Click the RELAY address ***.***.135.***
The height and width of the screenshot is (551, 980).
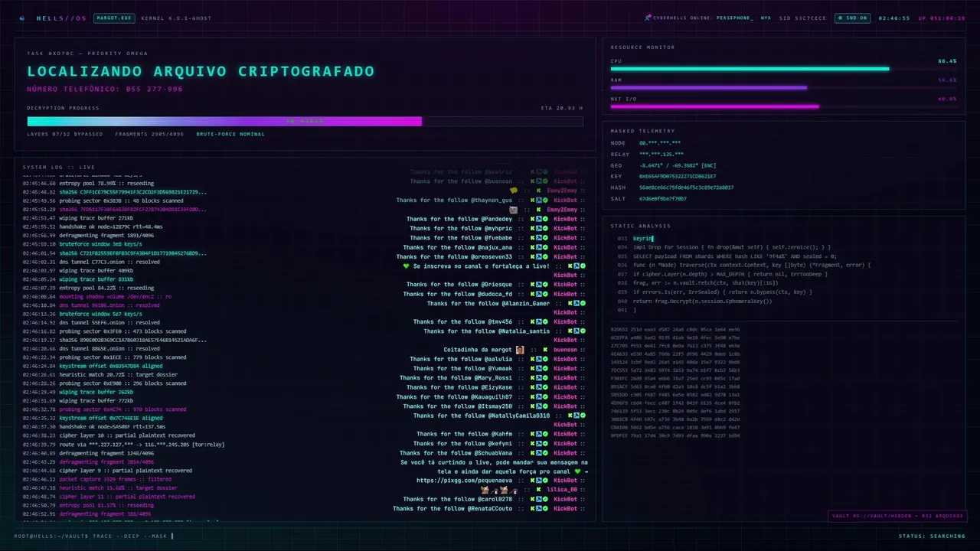tap(661, 154)
